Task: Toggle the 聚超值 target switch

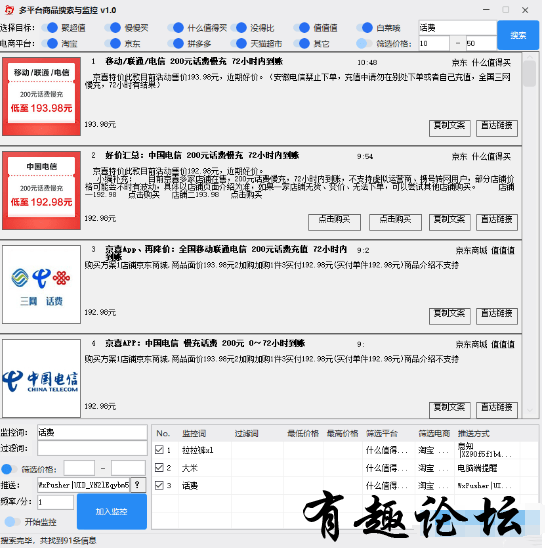Action: [x=49, y=28]
